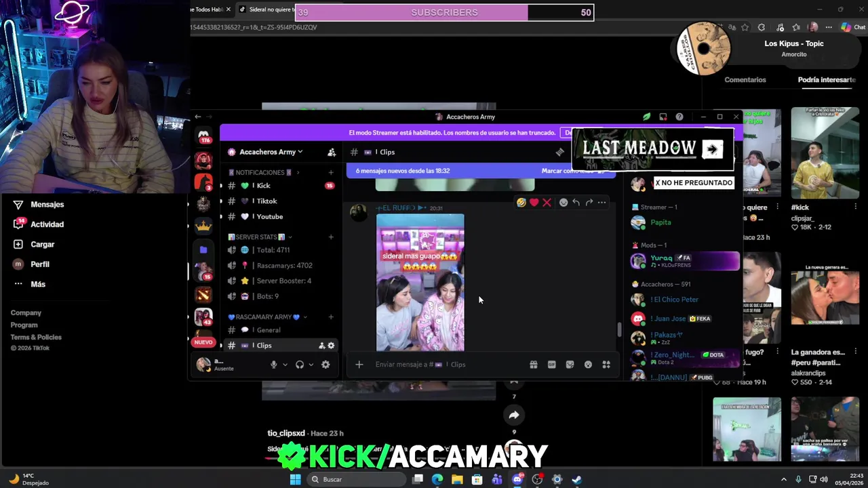Collapse the NOTIFICACIONES category
The height and width of the screenshot is (488, 868).
pos(264,173)
